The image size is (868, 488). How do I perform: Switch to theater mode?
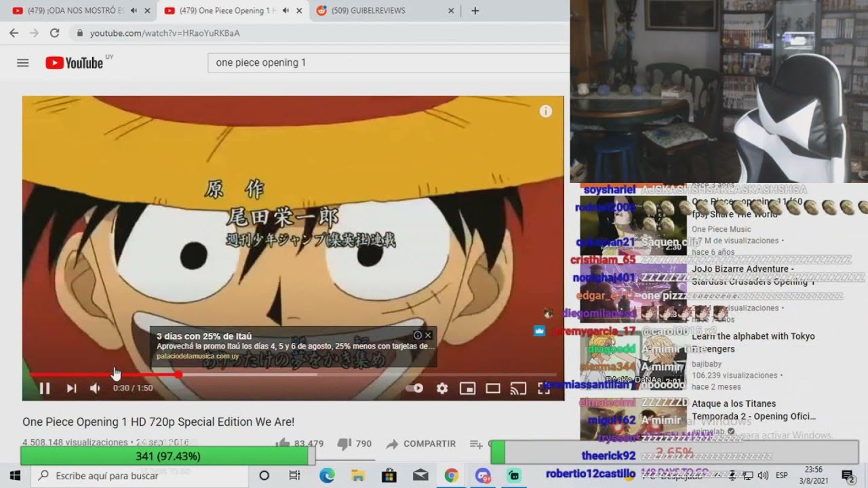click(493, 388)
